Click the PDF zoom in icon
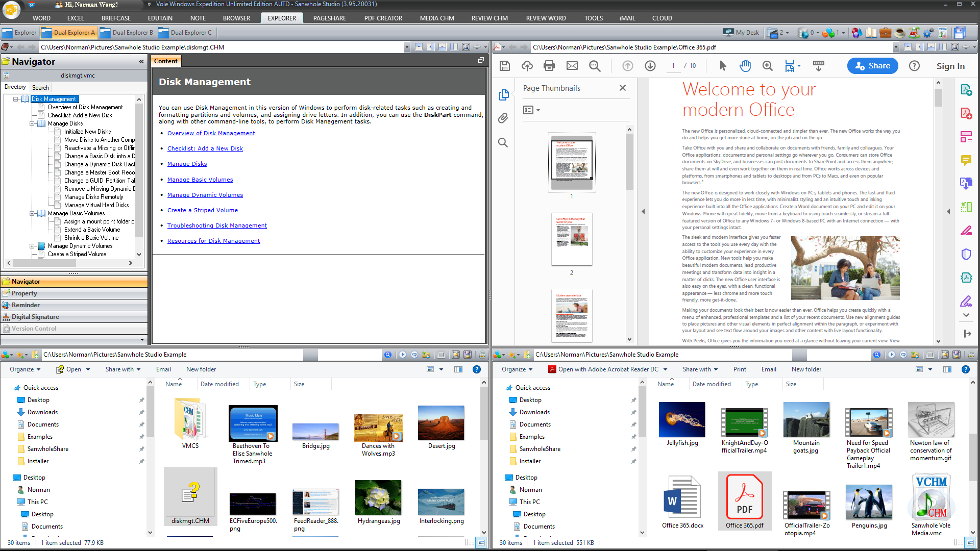Screen dimensions: 980x551 coord(767,66)
